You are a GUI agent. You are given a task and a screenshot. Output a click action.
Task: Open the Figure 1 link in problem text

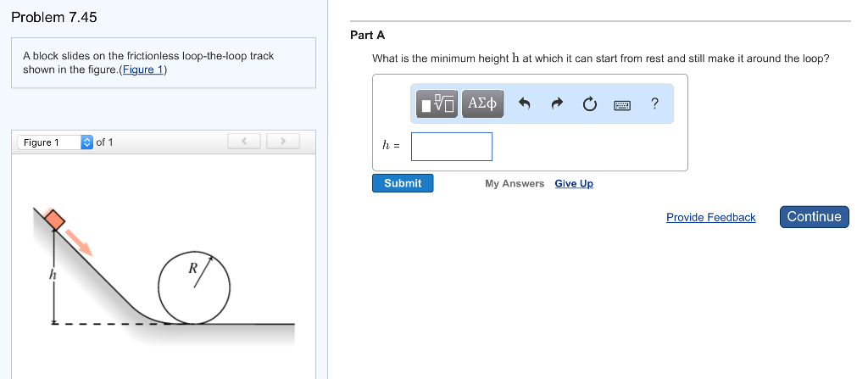pyautogui.click(x=143, y=70)
